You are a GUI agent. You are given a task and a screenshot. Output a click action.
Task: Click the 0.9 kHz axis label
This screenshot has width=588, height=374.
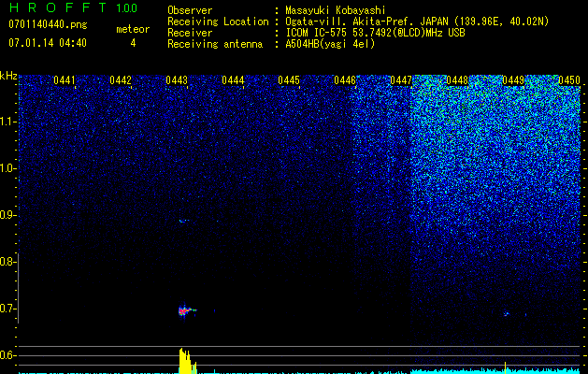click(7, 215)
